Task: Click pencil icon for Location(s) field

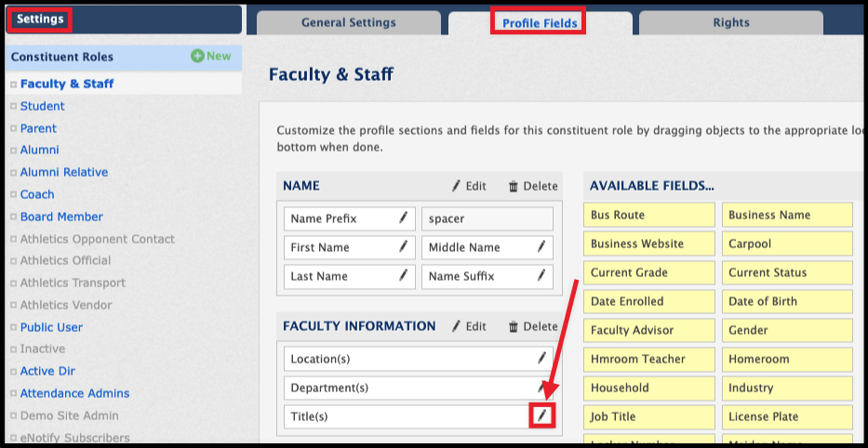Action: pyautogui.click(x=541, y=359)
